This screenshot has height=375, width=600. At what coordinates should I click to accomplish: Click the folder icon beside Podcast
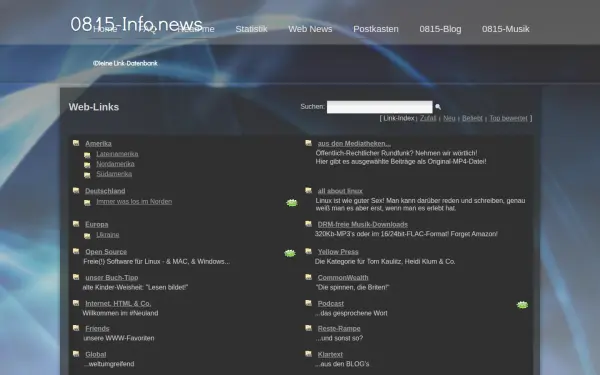(x=308, y=303)
